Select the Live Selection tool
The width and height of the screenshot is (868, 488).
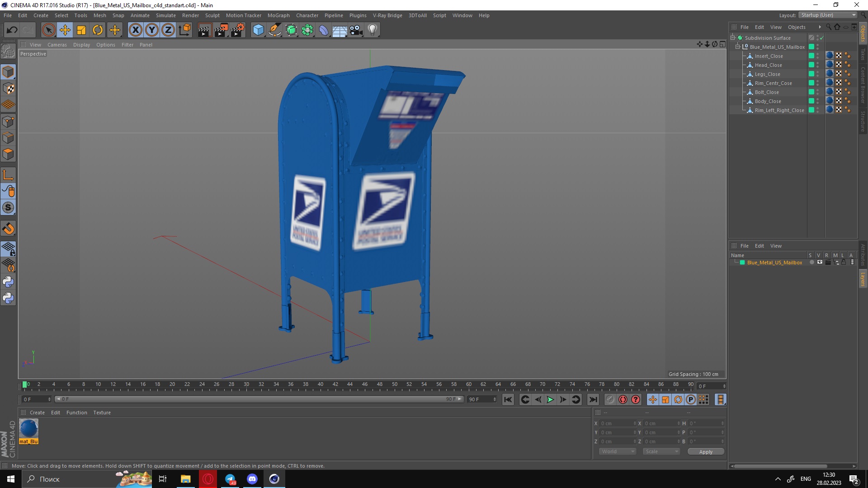pyautogui.click(x=48, y=30)
